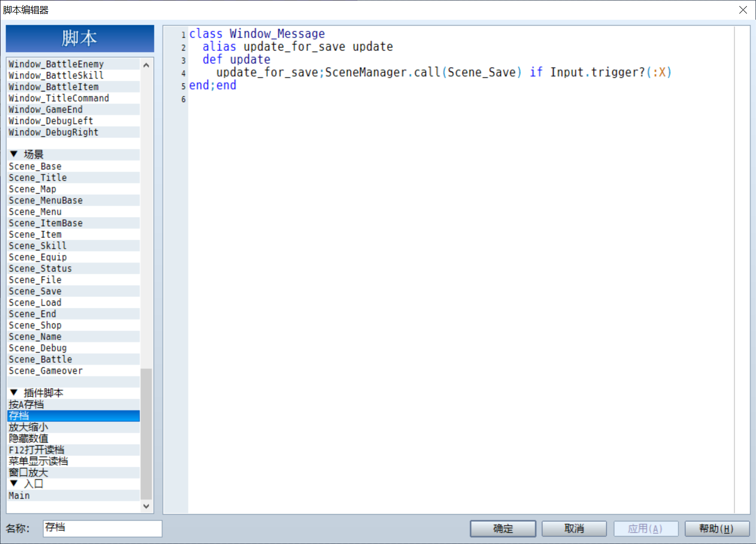Open the 隐藏数值 plugin script
Image resolution: width=756 pixels, height=544 pixels.
[74, 439]
